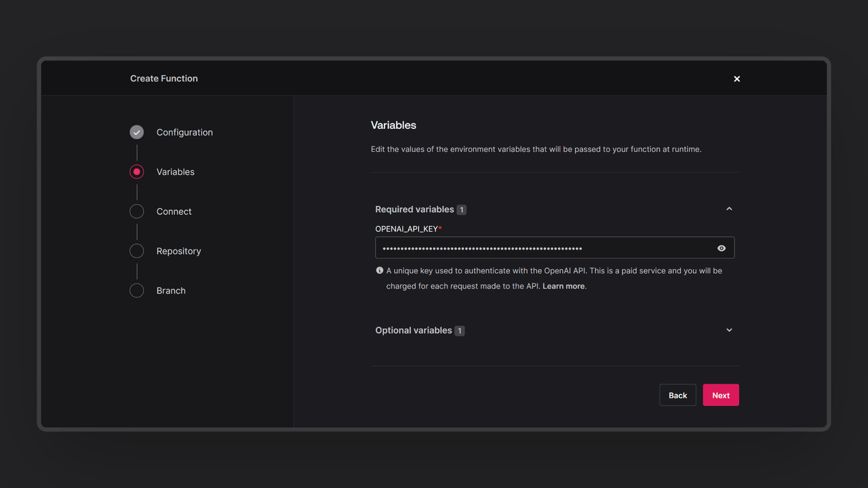This screenshot has height=488, width=868.
Task: Click the Optional variables label
Action: click(x=414, y=330)
